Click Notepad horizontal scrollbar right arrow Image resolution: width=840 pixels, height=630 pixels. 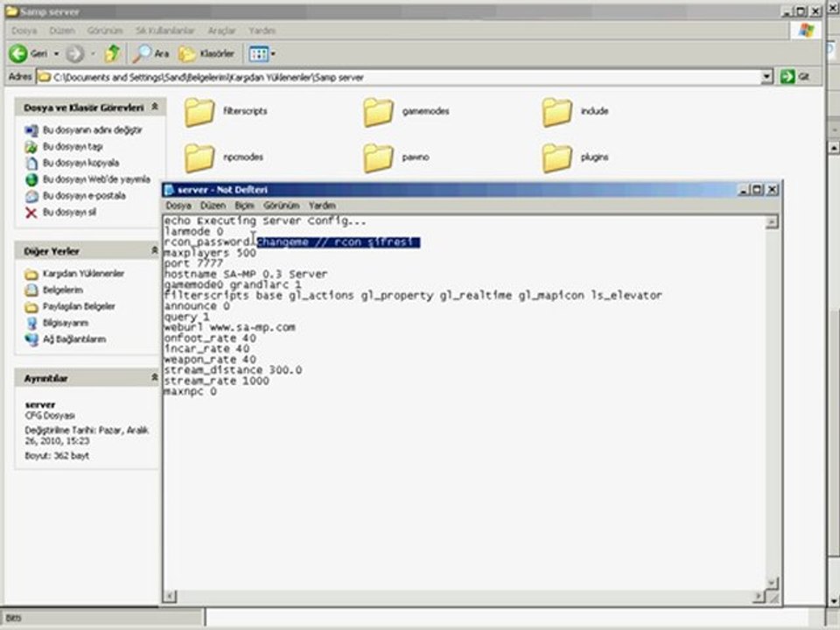(x=759, y=596)
